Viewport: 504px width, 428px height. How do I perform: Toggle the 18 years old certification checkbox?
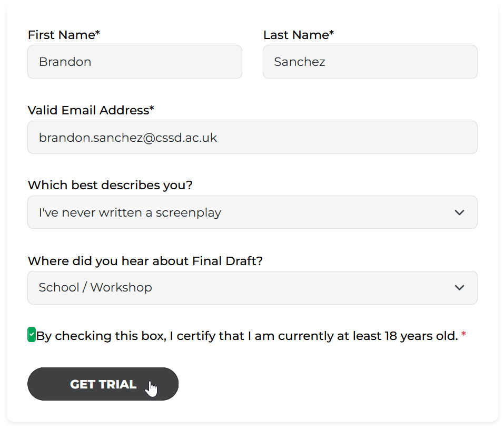point(32,335)
